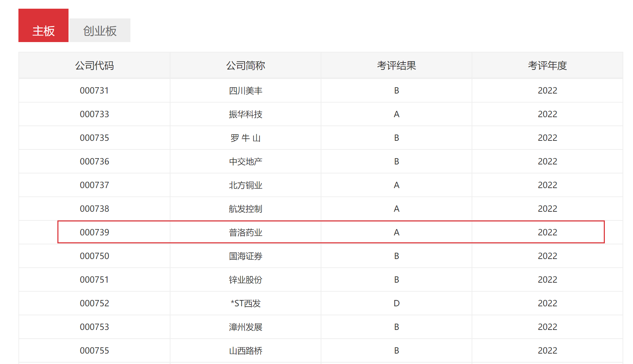Select the 国海证券 row

[x=245, y=256]
